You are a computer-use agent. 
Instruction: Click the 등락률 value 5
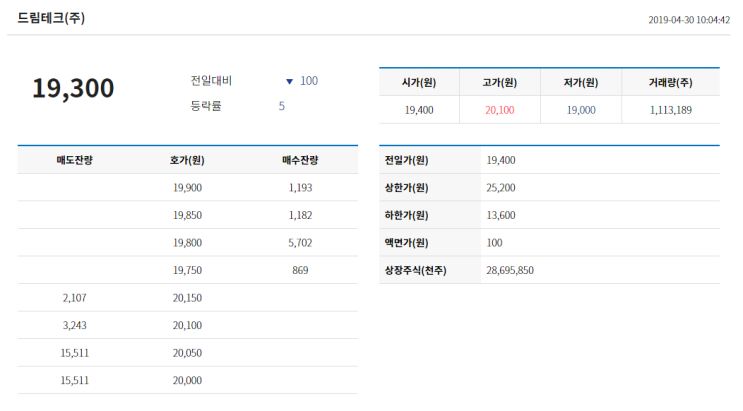(x=281, y=106)
